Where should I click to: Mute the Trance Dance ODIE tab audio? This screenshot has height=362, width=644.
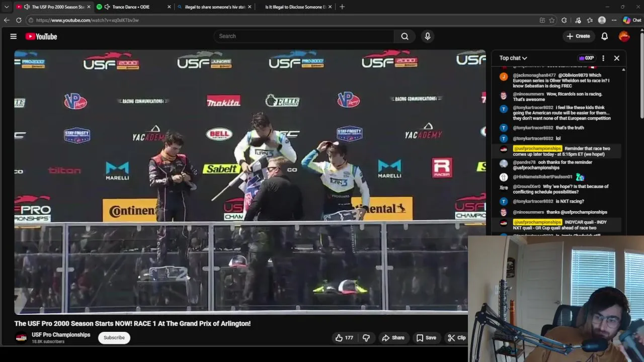click(107, 7)
